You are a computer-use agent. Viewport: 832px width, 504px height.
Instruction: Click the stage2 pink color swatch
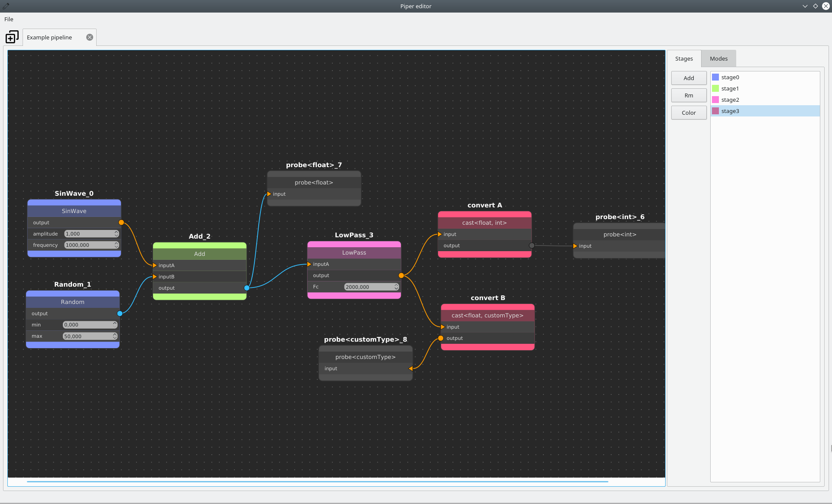[x=715, y=100]
